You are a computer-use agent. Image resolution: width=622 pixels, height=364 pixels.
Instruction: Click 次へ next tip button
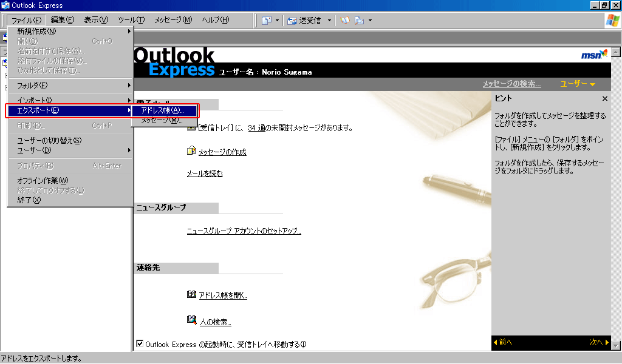point(599,342)
